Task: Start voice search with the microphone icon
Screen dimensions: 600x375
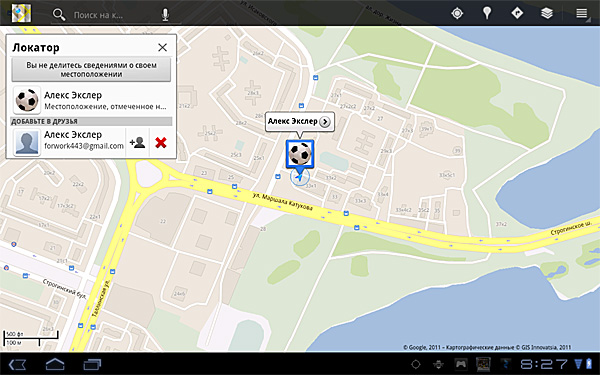Action: [165, 15]
